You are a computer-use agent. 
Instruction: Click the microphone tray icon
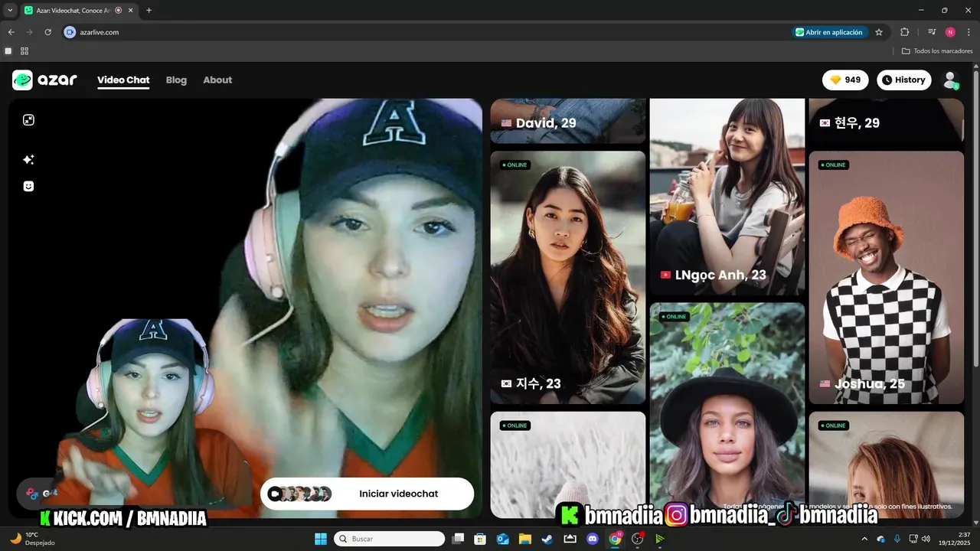pyautogui.click(x=897, y=539)
